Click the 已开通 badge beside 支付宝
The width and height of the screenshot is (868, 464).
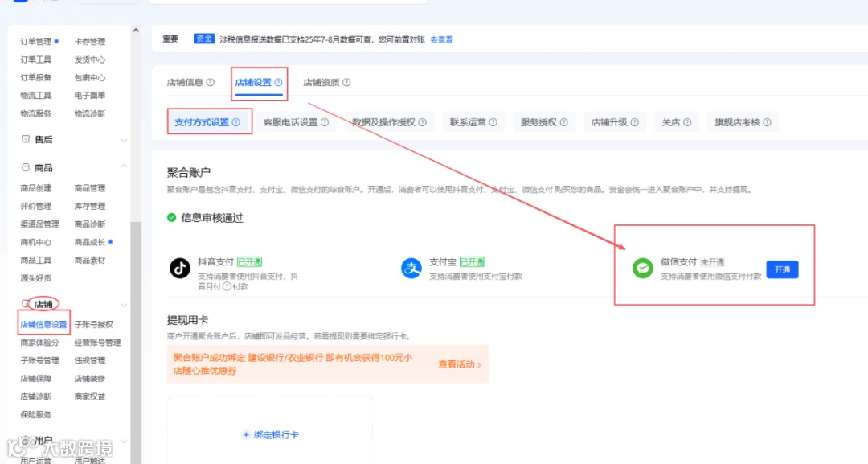pos(473,262)
